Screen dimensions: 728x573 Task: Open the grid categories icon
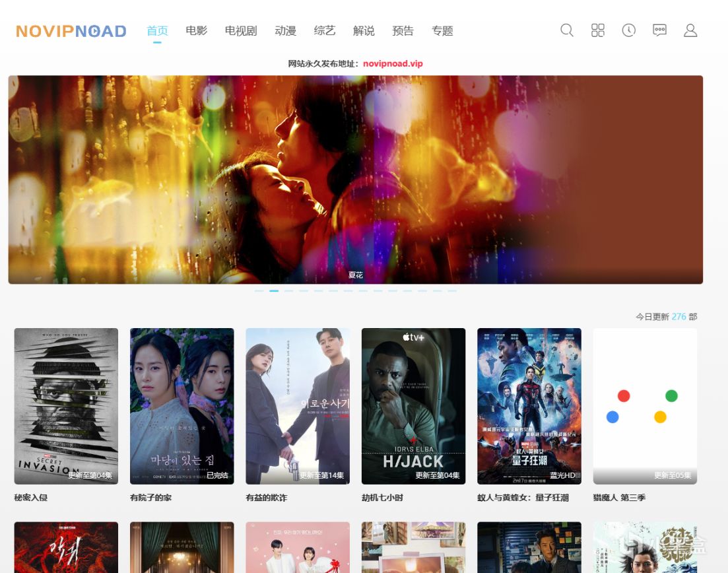(x=597, y=30)
